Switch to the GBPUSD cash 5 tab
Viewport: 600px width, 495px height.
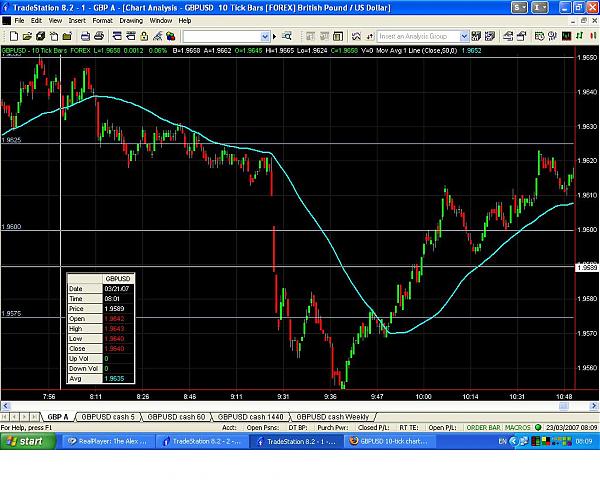(108, 417)
